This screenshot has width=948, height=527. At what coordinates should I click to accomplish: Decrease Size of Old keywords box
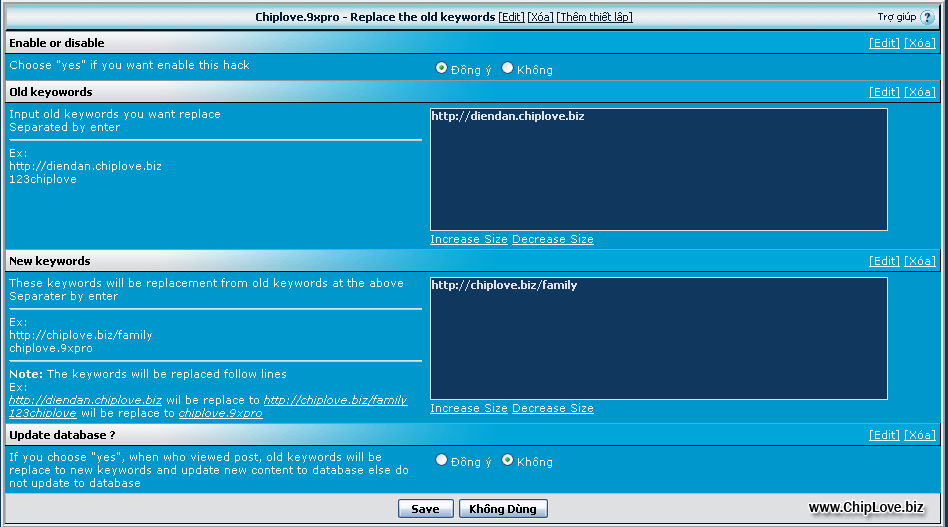[553, 239]
